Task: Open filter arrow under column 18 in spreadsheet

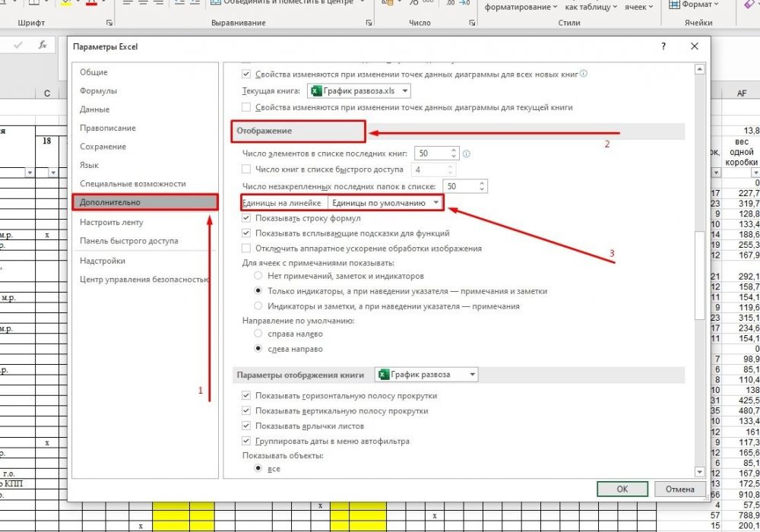Action: pyautogui.click(x=53, y=173)
